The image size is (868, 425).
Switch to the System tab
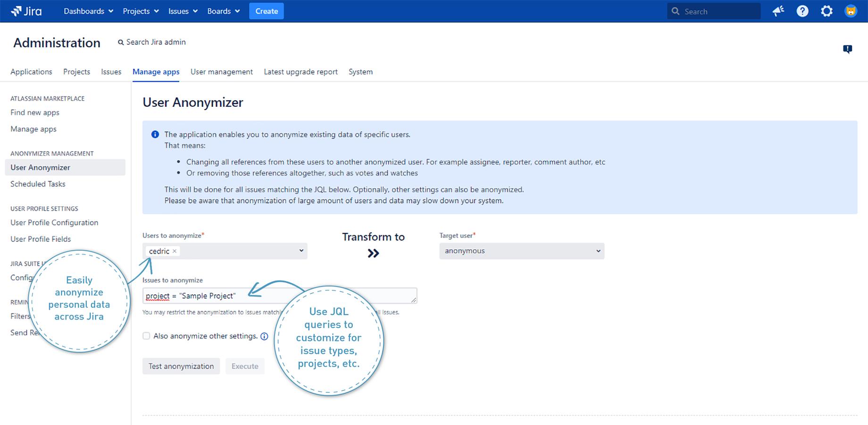point(360,72)
